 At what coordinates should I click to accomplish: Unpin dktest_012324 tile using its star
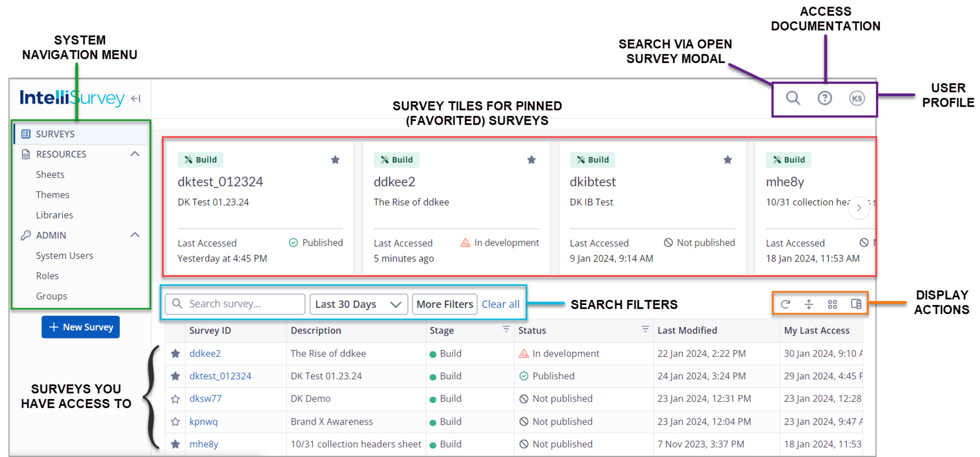335,160
